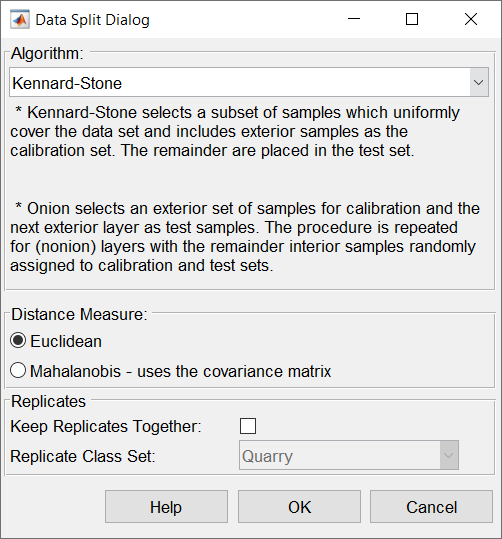This screenshot has width=502, height=539.
Task: Open the Replicate Class Set Quarry dropdown
Action: tap(349, 455)
